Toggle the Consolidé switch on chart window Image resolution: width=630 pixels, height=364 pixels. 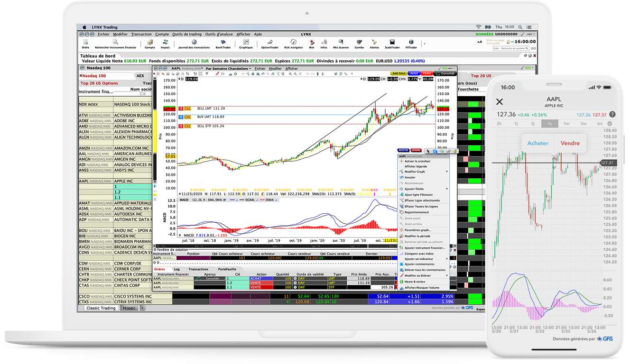coord(445,73)
